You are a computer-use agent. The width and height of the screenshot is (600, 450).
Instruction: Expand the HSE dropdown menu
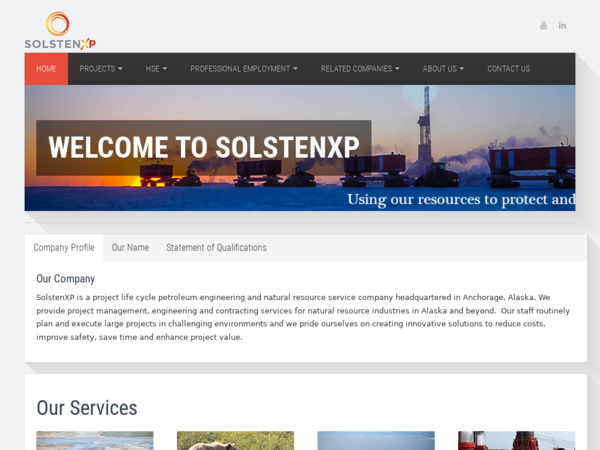[x=156, y=69]
